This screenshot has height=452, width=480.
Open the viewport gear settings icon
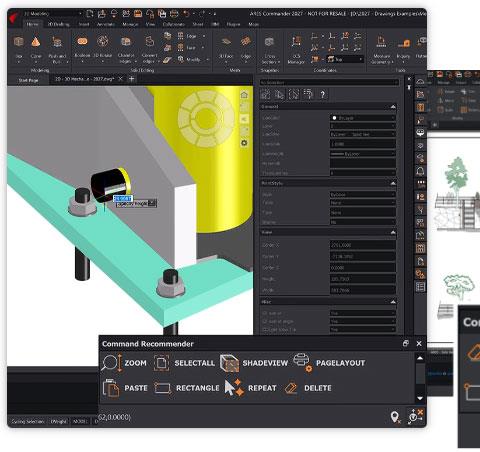pyautogui.click(x=244, y=143)
